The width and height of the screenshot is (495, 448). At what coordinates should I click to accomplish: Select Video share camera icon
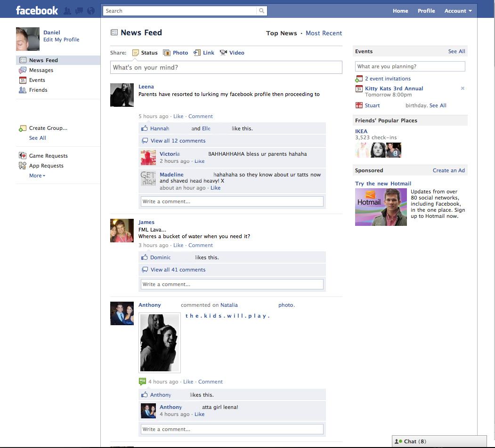pos(223,53)
